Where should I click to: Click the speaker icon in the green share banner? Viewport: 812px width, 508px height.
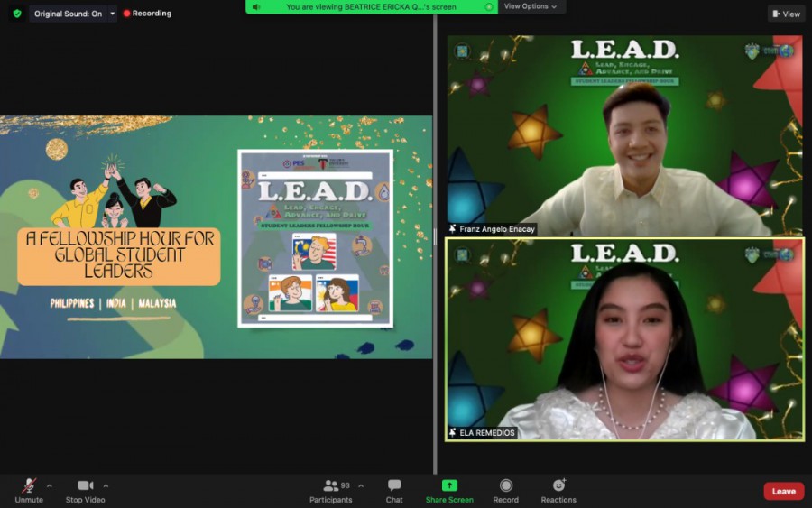(x=256, y=6)
